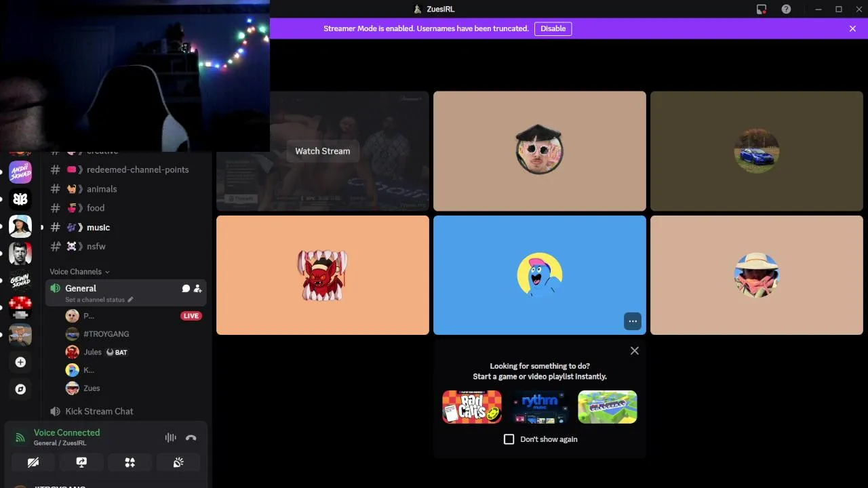This screenshot has width=868, height=488.
Task: Select the General voice channel
Action: click(126, 293)
